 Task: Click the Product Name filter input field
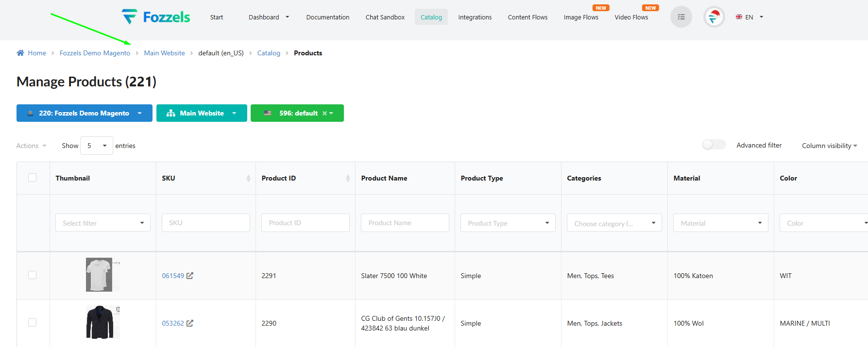tap(405, 223)
